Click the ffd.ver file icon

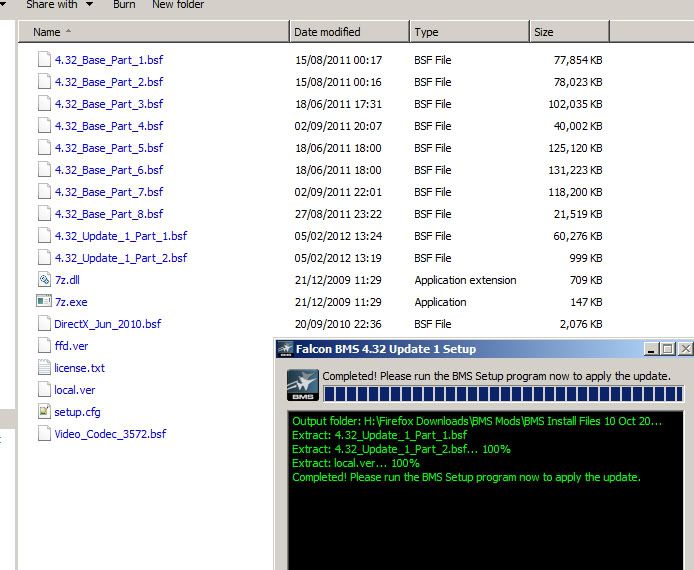pyautogui.click(x=44, y=346)
